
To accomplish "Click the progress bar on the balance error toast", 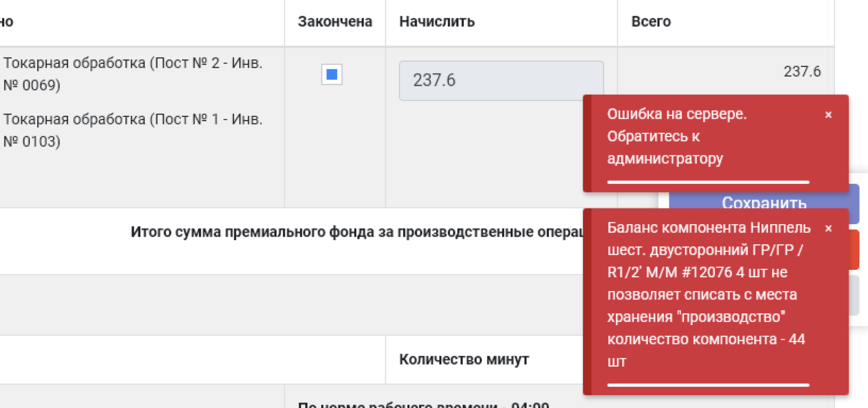I will pos(708,385).
